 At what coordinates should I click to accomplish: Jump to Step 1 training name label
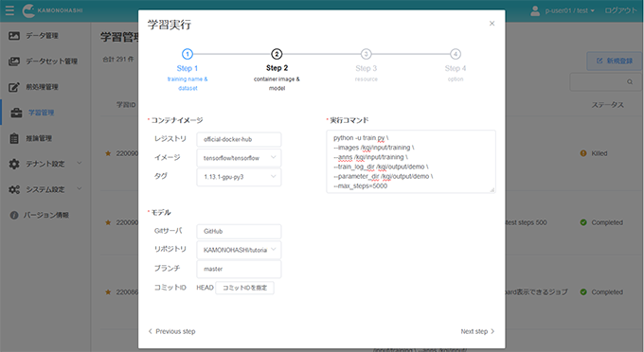tap(188, 83)
